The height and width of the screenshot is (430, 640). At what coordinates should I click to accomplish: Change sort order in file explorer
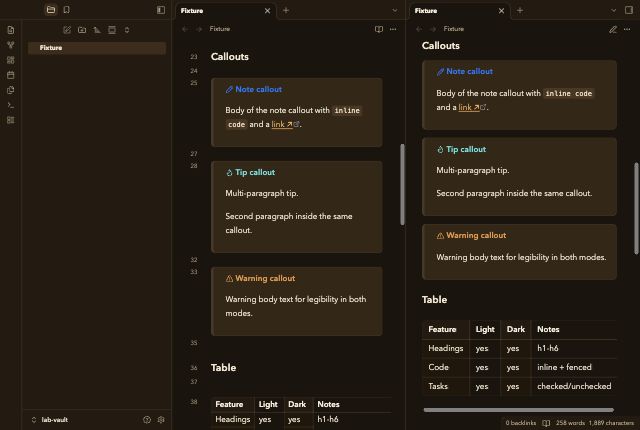[x=97, y=30]
